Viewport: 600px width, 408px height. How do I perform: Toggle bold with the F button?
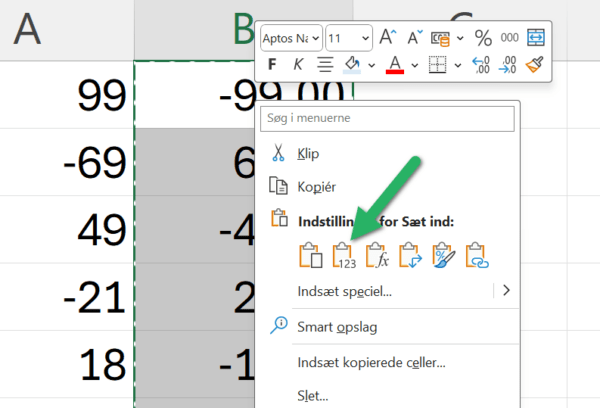coord(272,65)
